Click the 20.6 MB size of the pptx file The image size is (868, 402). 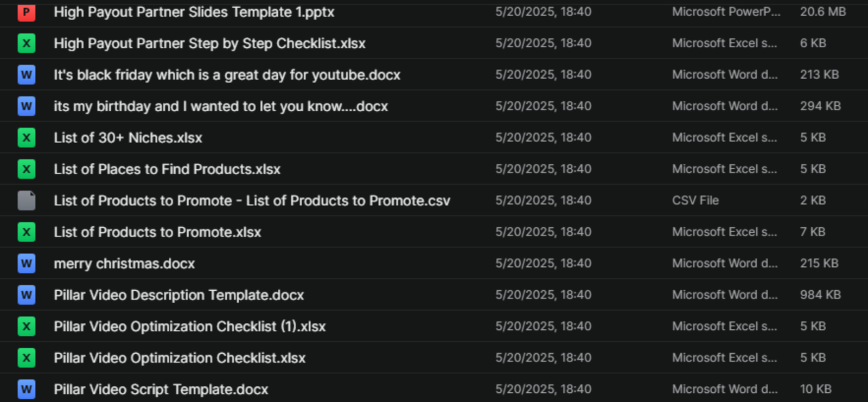822,12
